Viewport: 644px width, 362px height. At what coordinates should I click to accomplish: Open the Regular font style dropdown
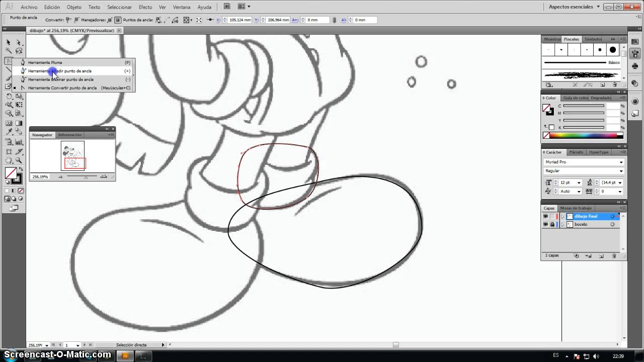click(x=621, y=171)
